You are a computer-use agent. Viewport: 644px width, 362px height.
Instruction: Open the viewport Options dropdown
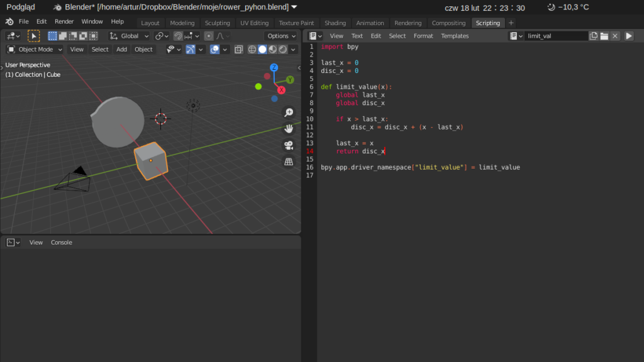coord(280,36)
